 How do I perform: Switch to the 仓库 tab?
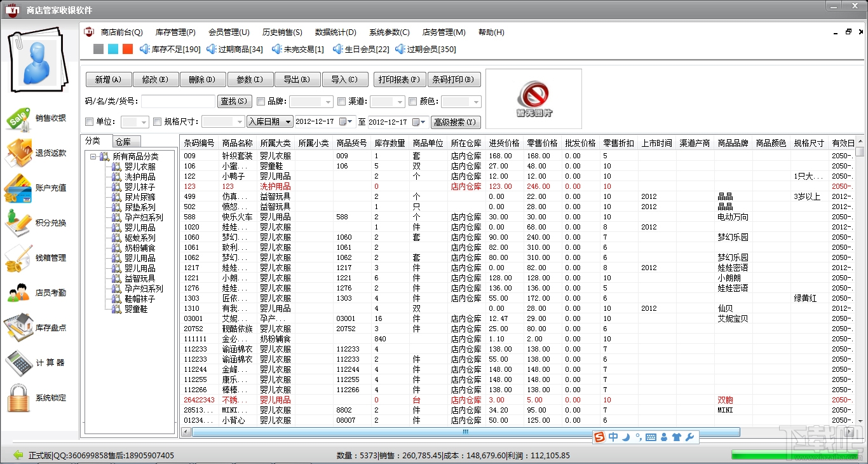126,142
